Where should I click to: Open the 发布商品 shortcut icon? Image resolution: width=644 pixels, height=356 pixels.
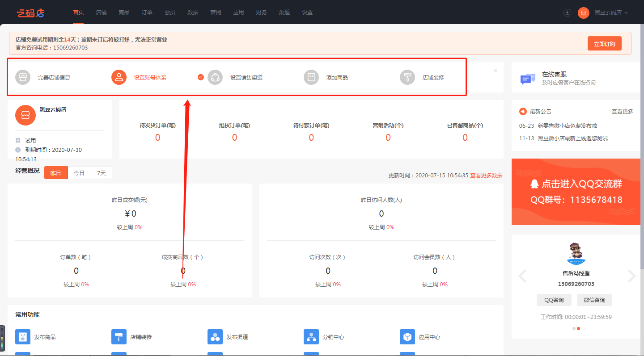[x=23, y=337]
